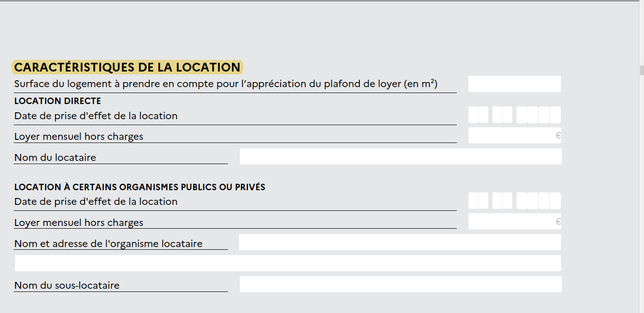Select year boxes of Location directe date

click(x=538, y=115)
